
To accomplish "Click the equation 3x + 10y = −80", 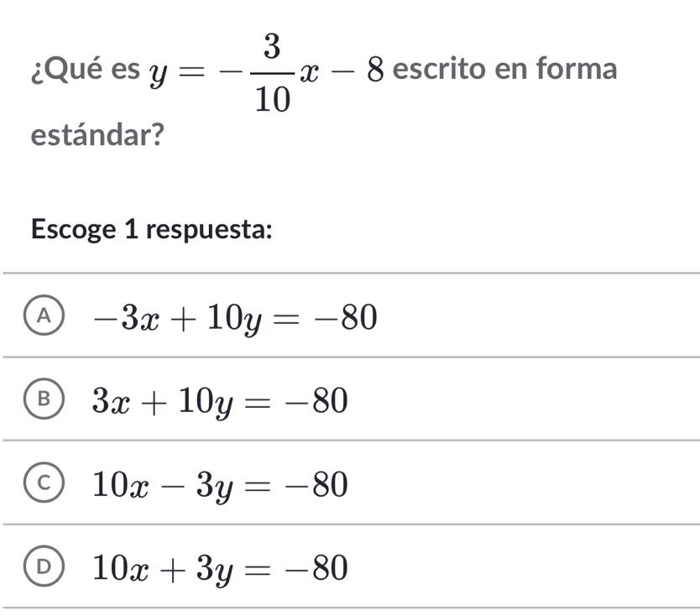I will pos(220,400).
